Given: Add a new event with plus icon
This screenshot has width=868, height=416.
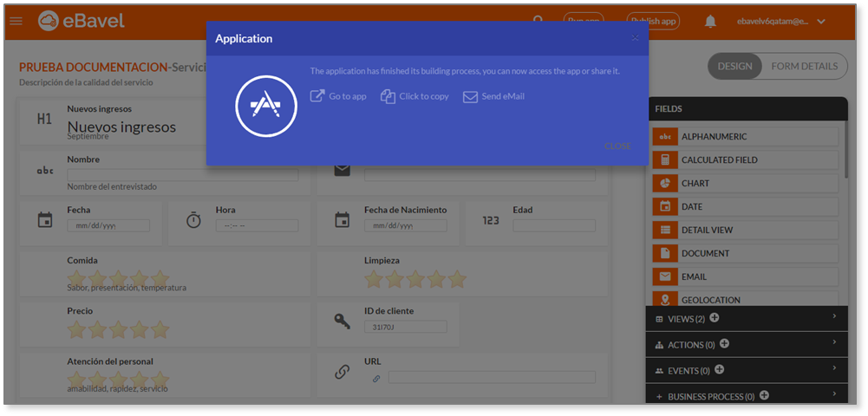Looking at the screenshot, I should pyautogui.click(x=719, y=369).
